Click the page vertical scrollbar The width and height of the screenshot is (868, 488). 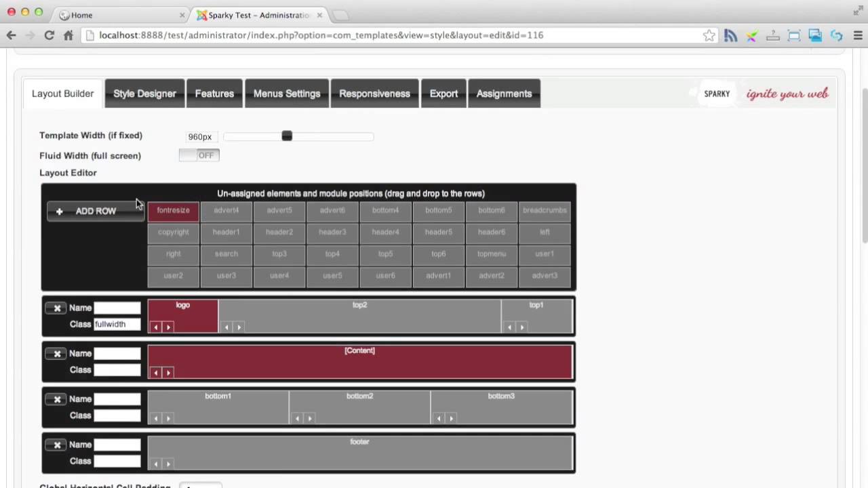(x=864, y=166)
